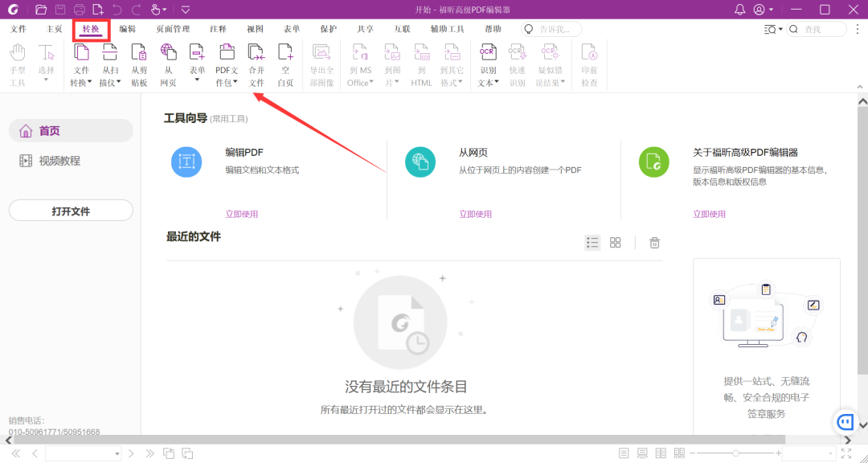
Task: Click the trash icon to clear recent files
Action: tap(654, 243)
